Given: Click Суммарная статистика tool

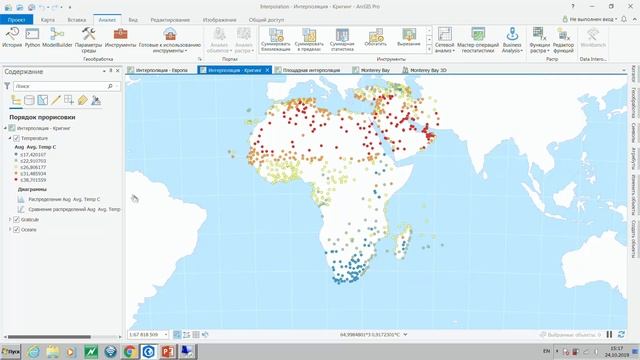Looking at the screenshot, I should [342, 40].
